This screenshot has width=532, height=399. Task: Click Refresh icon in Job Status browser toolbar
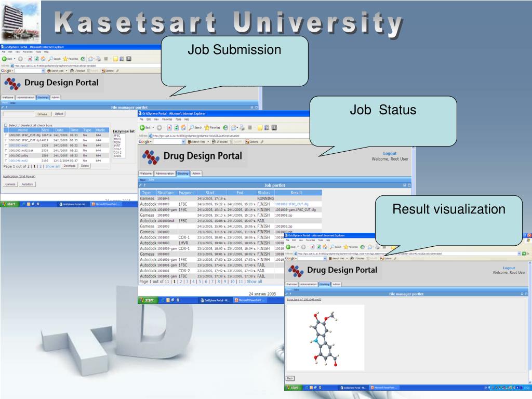click(x=177, y=128)
